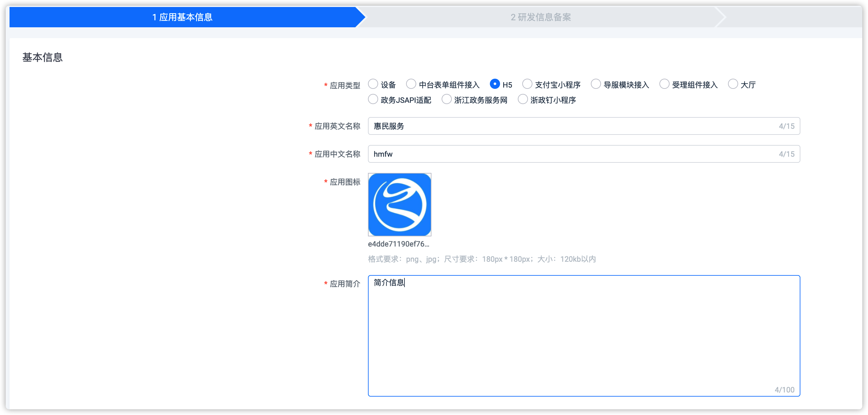The height and width of the screenshot is (415, 868).
Task: Click the icon format requirement hint text
Action: (482, 259)
